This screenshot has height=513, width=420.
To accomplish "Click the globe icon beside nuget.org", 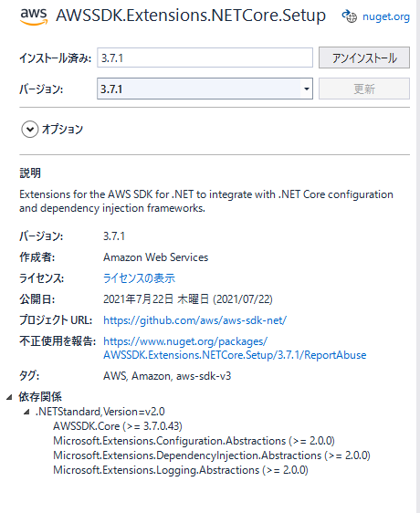I will click(350, 16).
